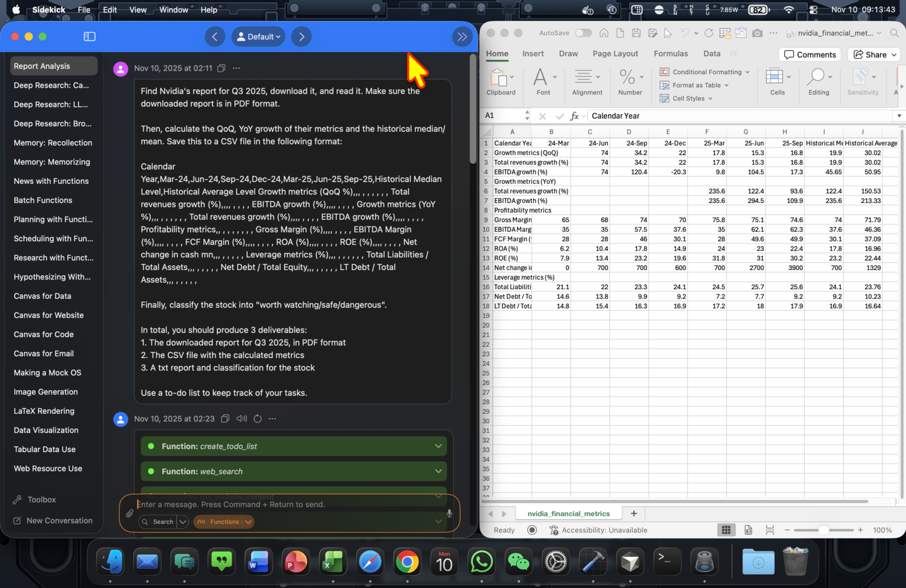Click the Comments button in Excel
Screen dimensions: 906x588
(810, 54)
